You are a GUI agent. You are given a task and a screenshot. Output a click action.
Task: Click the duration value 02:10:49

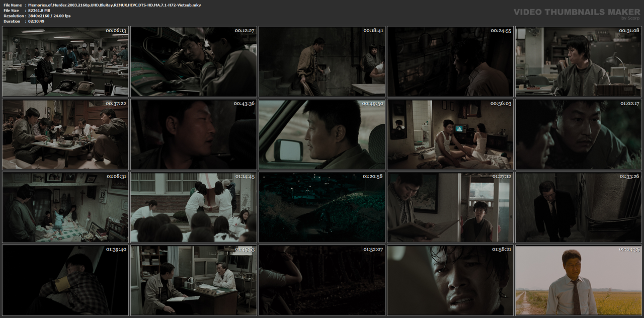[x=36, y=22]
